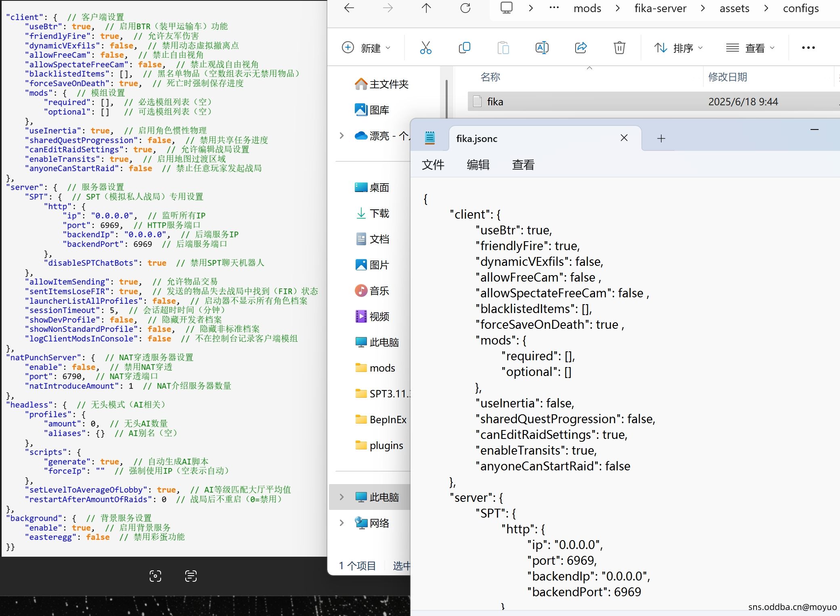Image resolution: width=840 pixels, height=616 pixels.
Task: Click the Share icon in toolbar
Action: pyautogui.click(x=580, y=48)
